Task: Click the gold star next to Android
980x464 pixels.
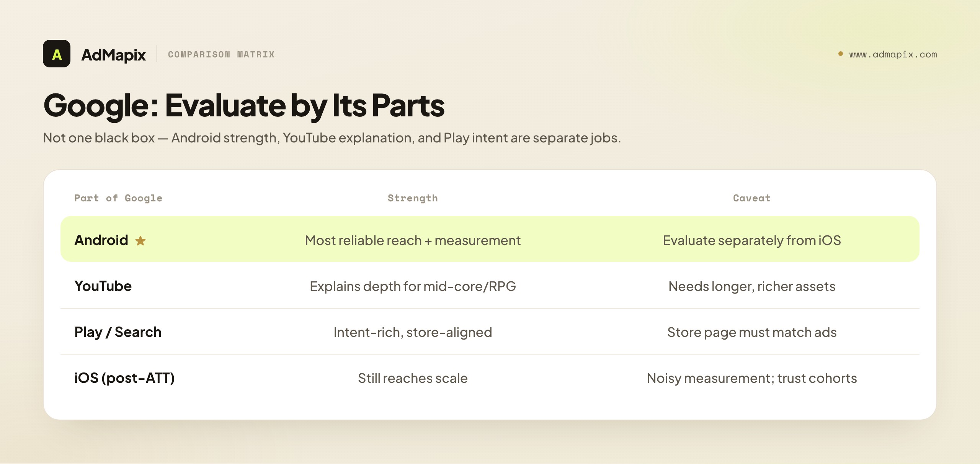Action: pos(140,240)
